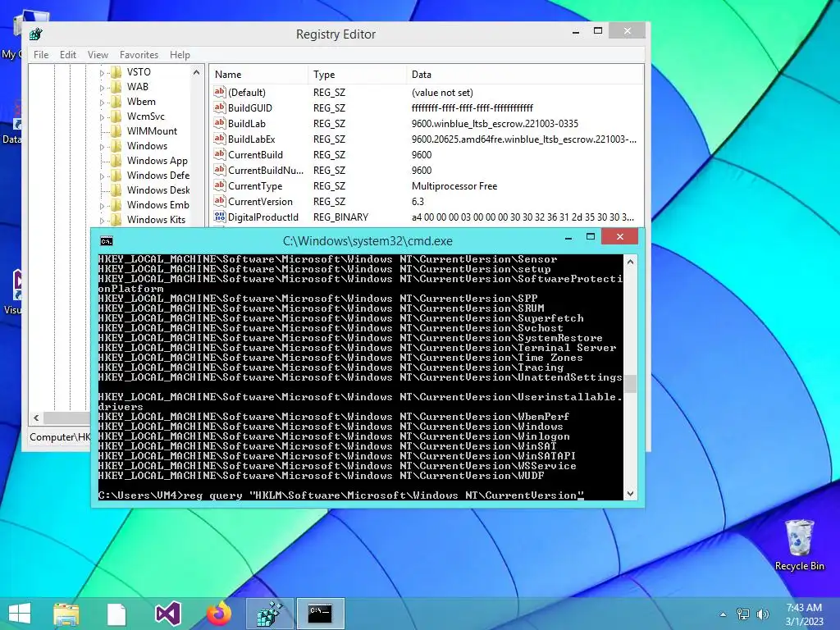Select the BuildLabEx value icon
The image size is (840, 630).
(x=220, y=139)
